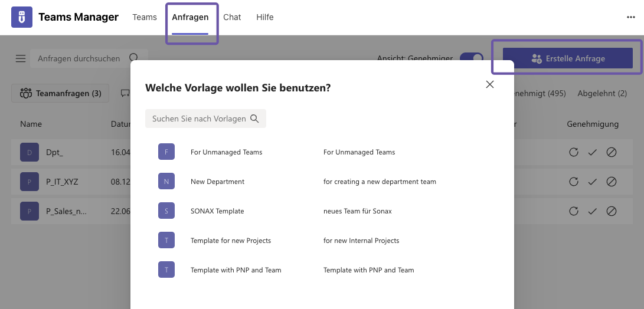
Task: Click description 'for new Internal Projects'
Action: coord(361,241)
